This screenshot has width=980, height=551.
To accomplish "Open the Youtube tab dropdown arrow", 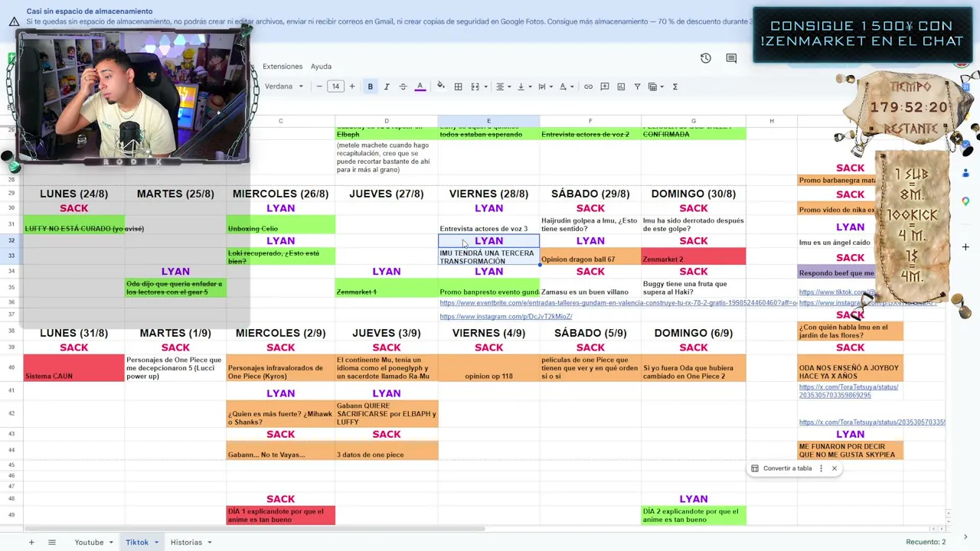I will [x=111, y=543].
